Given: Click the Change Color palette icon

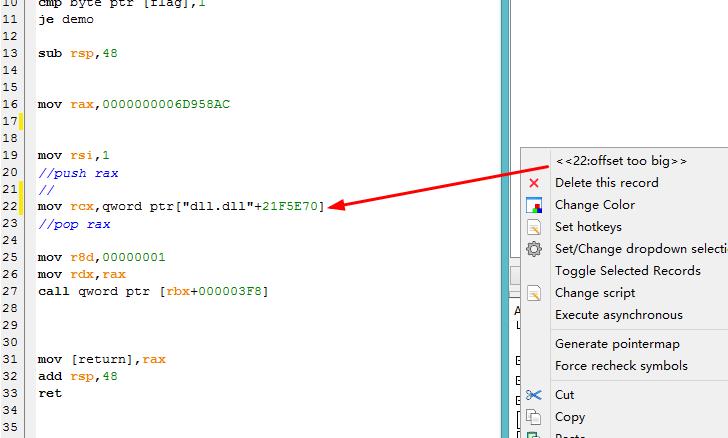Looking at the screenshot, I should 534,205.
